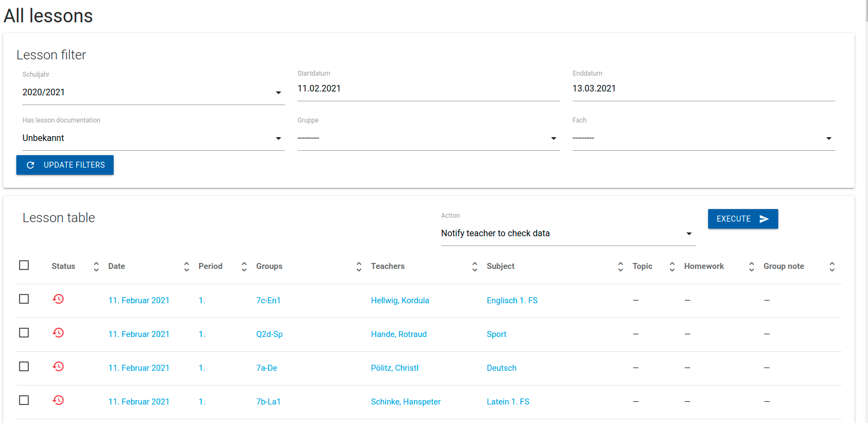Click the Execute button

tap(743, 219)
